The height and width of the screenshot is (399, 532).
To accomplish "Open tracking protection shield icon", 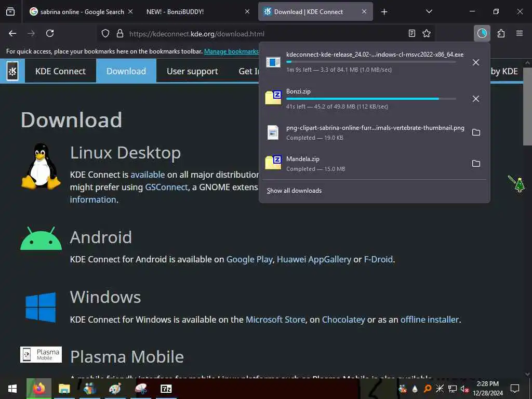I will click(x=105, y=34).
